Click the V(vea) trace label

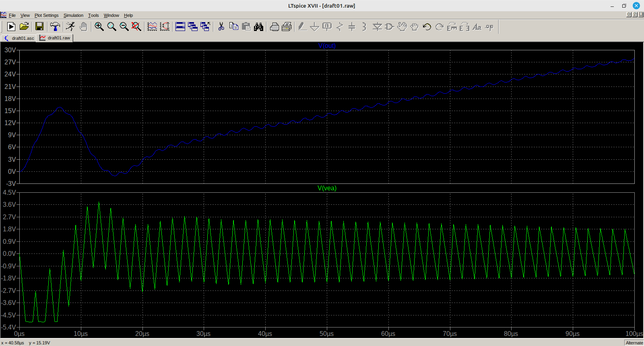click(x=327, y=188)
